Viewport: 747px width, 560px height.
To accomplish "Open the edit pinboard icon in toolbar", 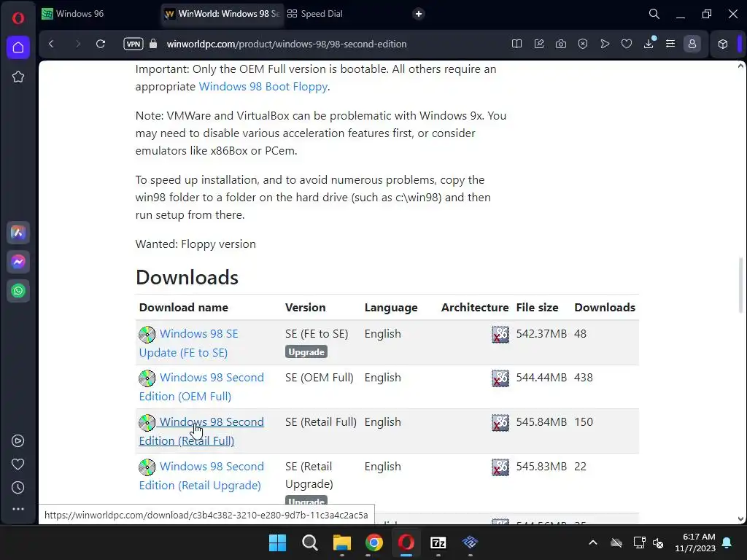I will [539, 44].
